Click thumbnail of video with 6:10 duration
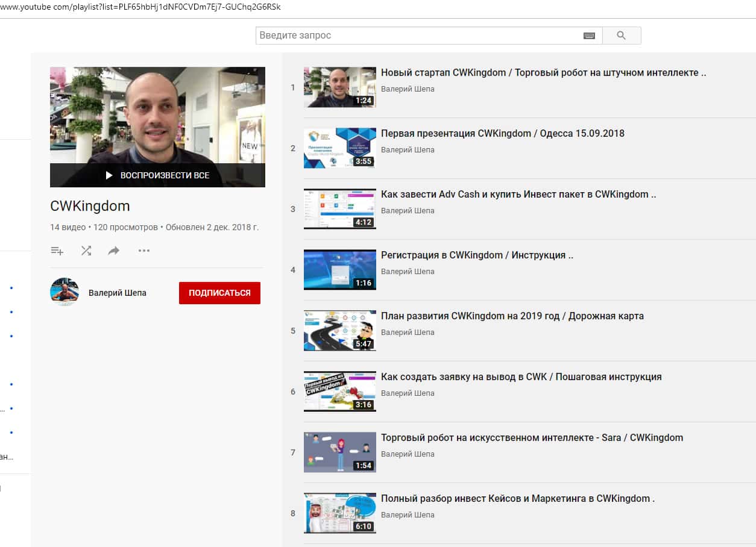The height and width of the screenshot is (547, 756). [x=340, y=513]
